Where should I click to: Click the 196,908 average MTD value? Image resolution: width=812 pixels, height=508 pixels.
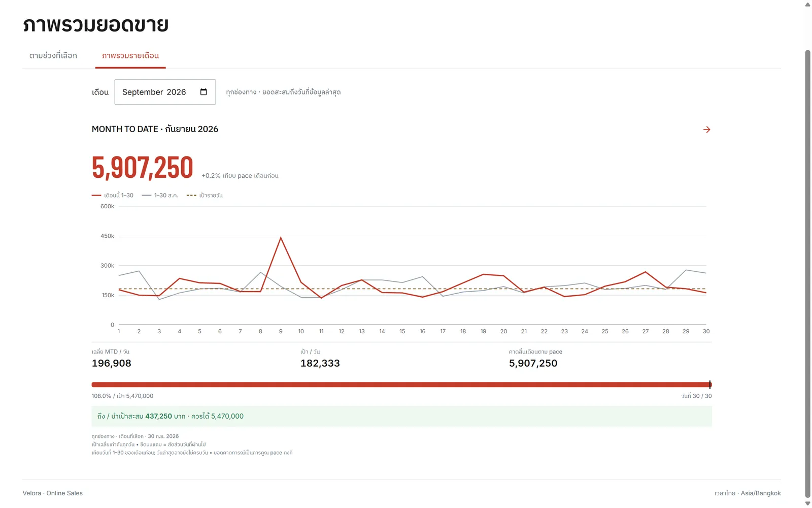[112, 363]
